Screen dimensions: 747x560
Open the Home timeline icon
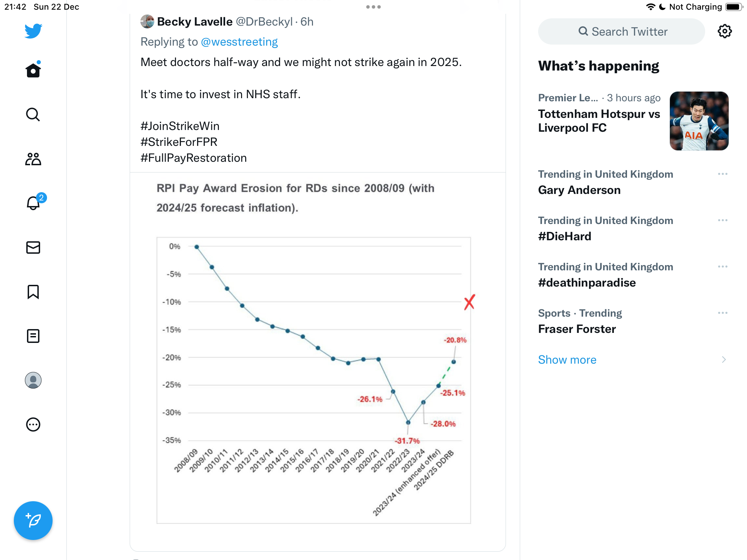point(33,69)
